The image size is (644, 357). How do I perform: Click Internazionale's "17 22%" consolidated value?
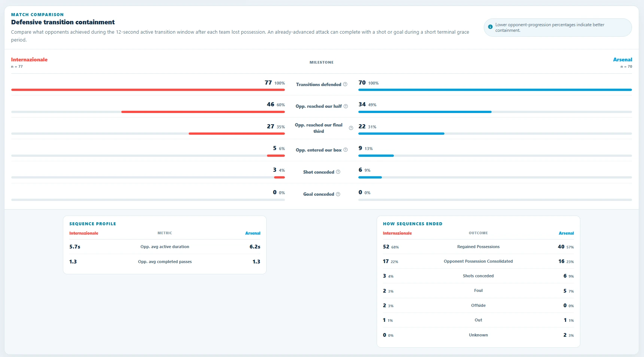click(x=391, y=262)
